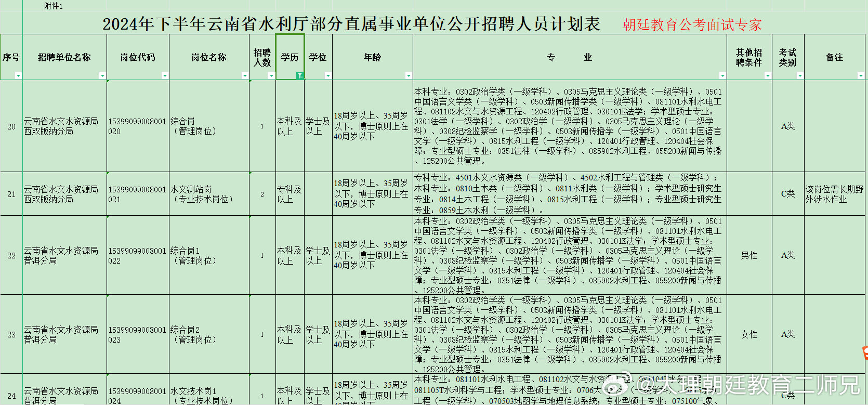Click the age requirement cell in row 21
Viewport: 868px width, 405px height.
tap(373, 194)
